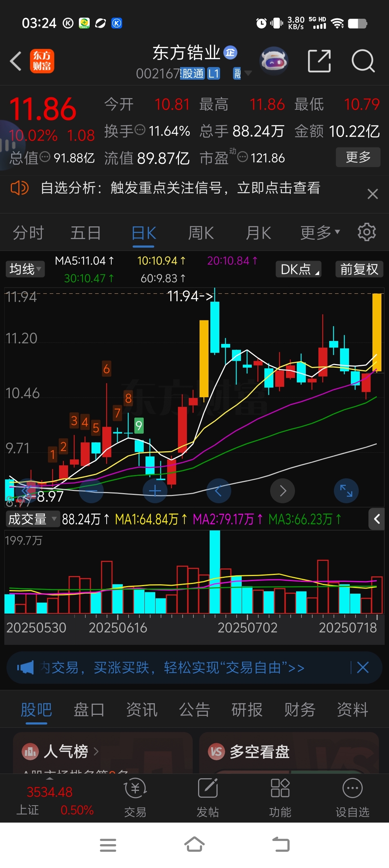Expand the 人气榜 chevron
Screen dimensions: 389x868
pos(96,752)
